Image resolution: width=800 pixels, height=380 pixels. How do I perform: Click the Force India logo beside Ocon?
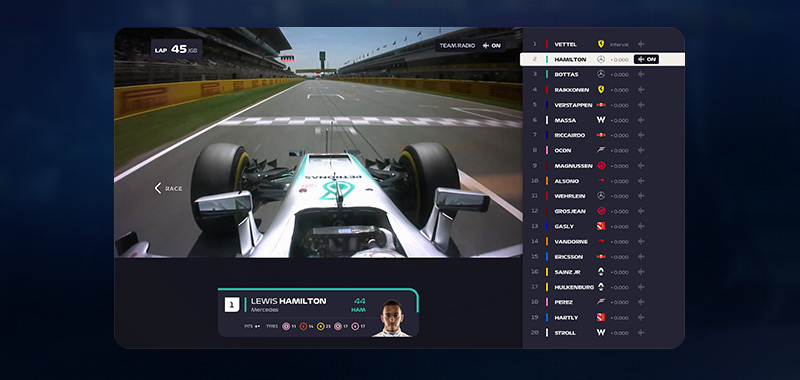click(601, 150)
